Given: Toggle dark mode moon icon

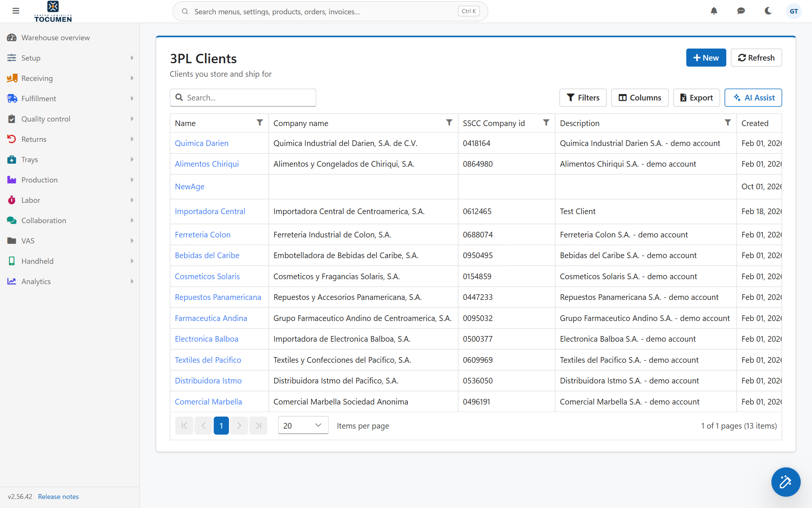Looking at the screenshot, I should 768,11.
